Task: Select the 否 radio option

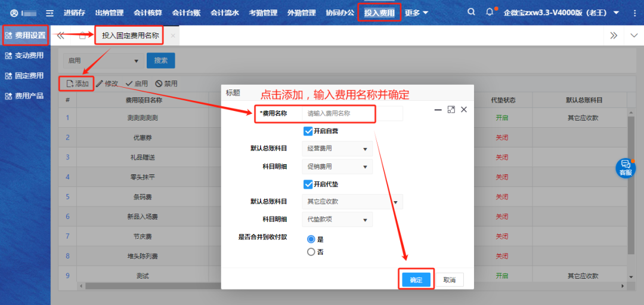Action: click(x=311, y=252)
